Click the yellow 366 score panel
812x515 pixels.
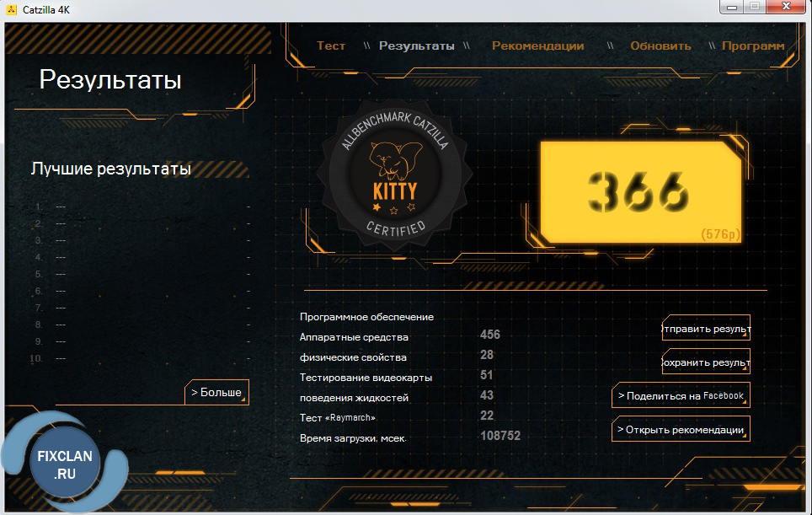tap(640, 191)
